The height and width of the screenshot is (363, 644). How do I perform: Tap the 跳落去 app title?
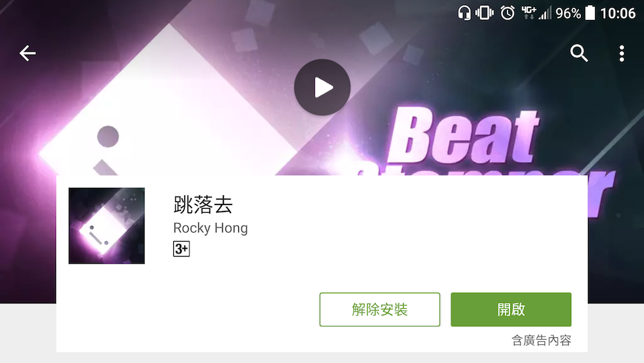pyautogui.click(x=203, y=205)
